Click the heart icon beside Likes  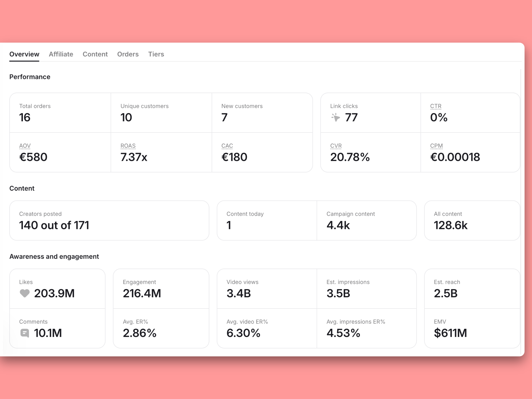(24, 293)
